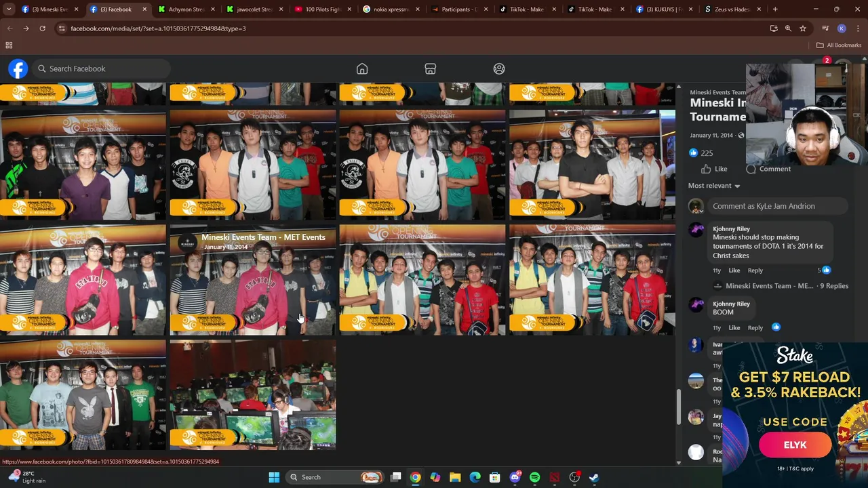Viewport: 868px width, 488px height.
Task: Click inside the Search Facebook field
Action: pos(100,68)
